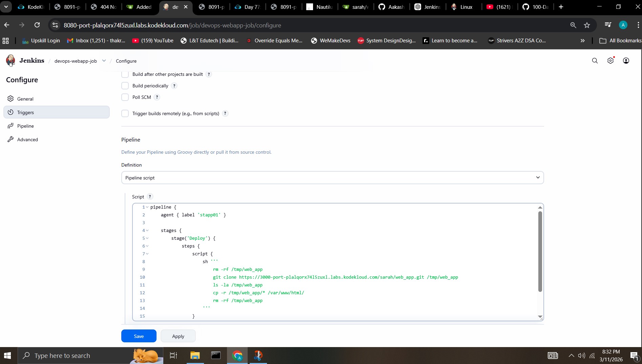Open the Snipping Tool on the taskbar
This screenshot has height=364, width=642.
pos(258,356)
